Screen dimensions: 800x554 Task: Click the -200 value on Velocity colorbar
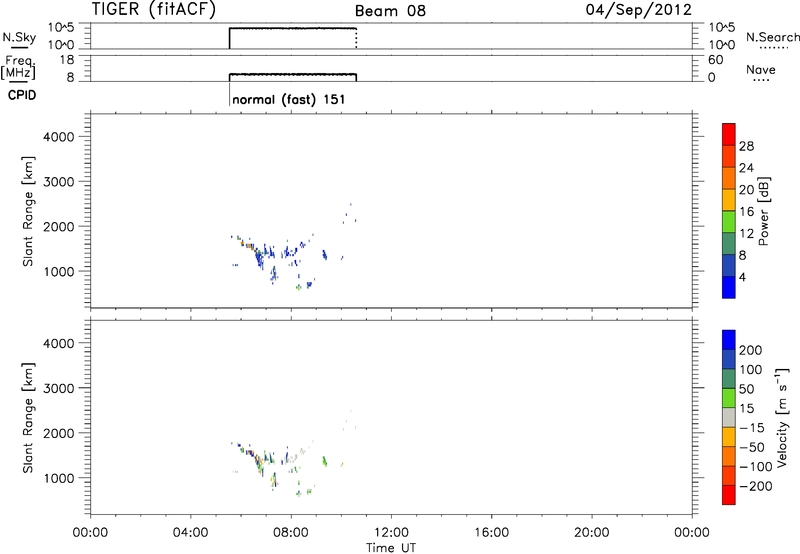[x=756, y=486]
